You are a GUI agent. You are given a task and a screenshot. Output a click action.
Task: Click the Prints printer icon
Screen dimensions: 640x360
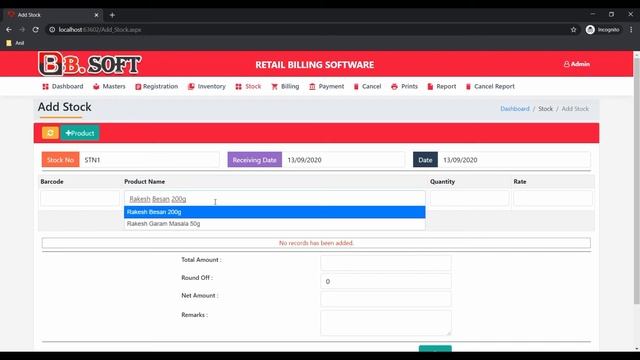coord(394,87)
